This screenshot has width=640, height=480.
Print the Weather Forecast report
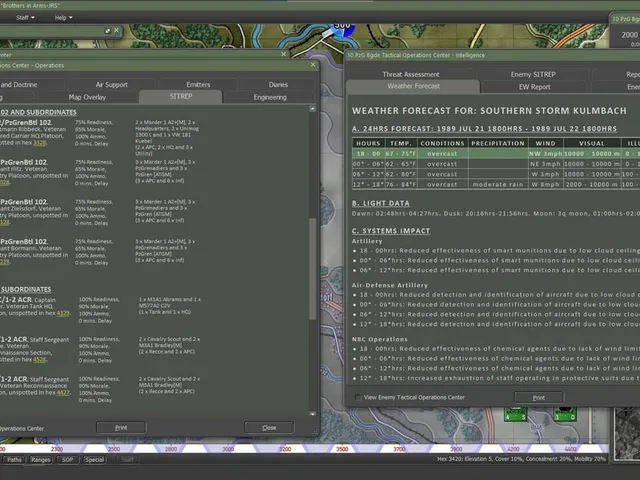click(x=539, y=397)
